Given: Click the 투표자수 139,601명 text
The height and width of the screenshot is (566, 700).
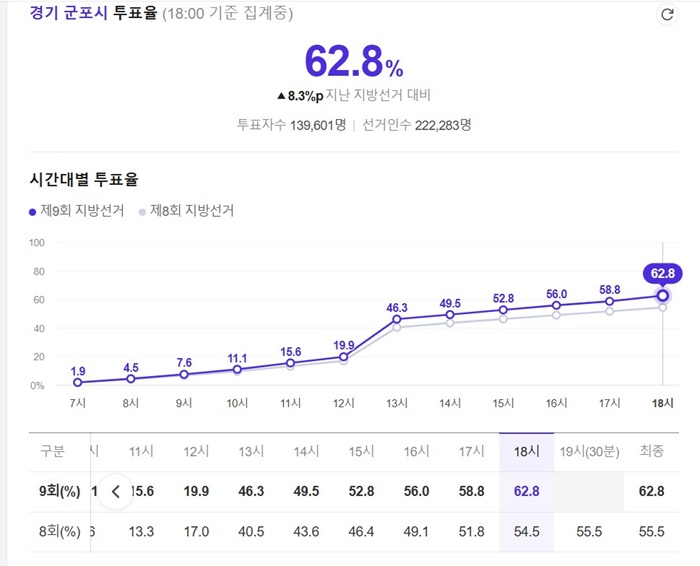Looking at the screenshot, I should [292, 125].
